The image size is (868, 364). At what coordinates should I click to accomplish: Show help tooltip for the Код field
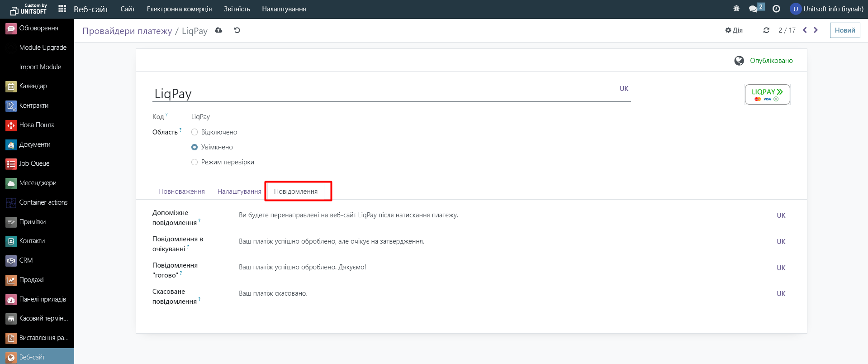coord(166,115)
